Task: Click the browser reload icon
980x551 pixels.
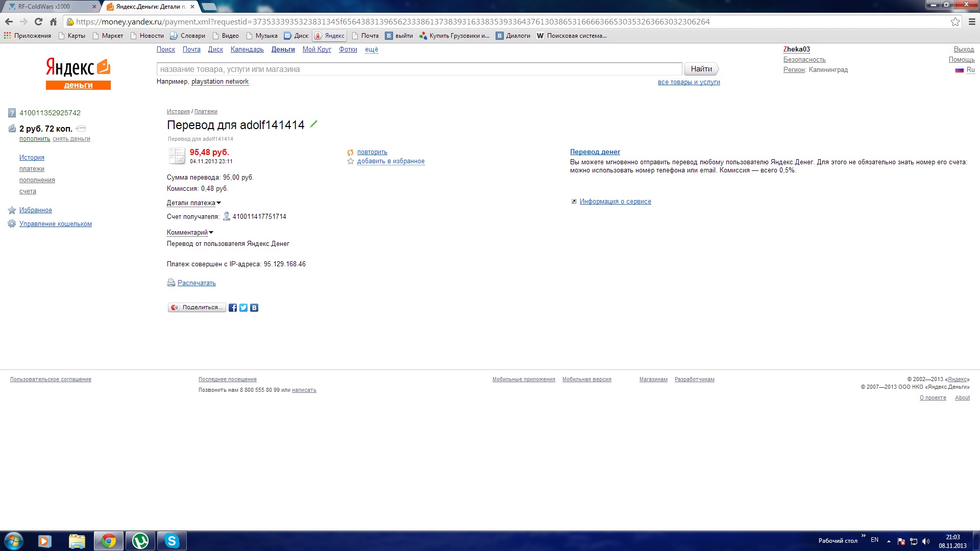Action: pyautogui.click(x=38, y=21)
